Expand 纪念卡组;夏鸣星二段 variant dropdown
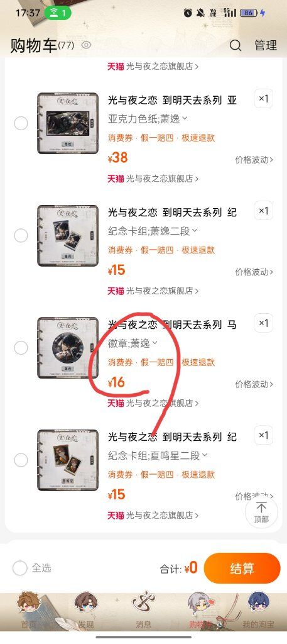 [x=158, y=456]
